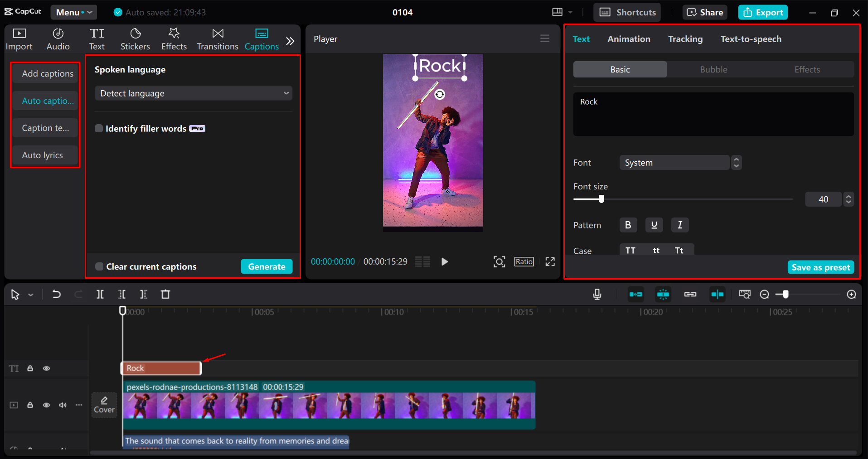
Task: Switch to the Animation tab
Action: (629, 39)
